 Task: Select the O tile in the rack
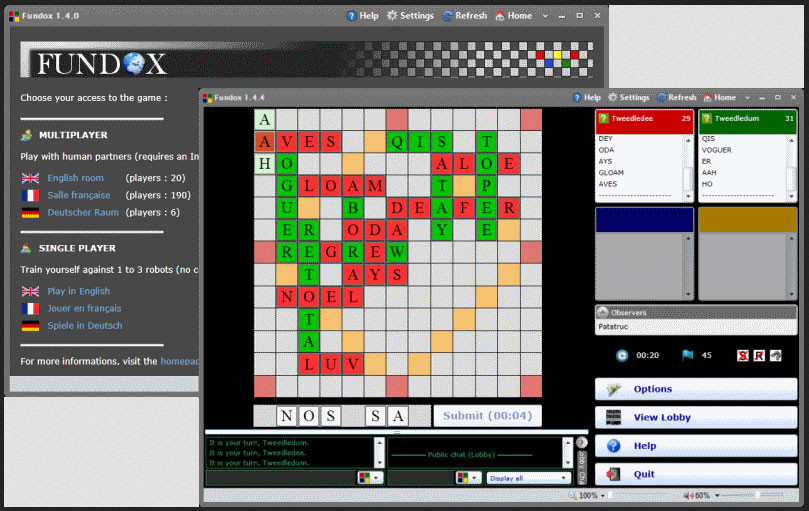(309, 416)
